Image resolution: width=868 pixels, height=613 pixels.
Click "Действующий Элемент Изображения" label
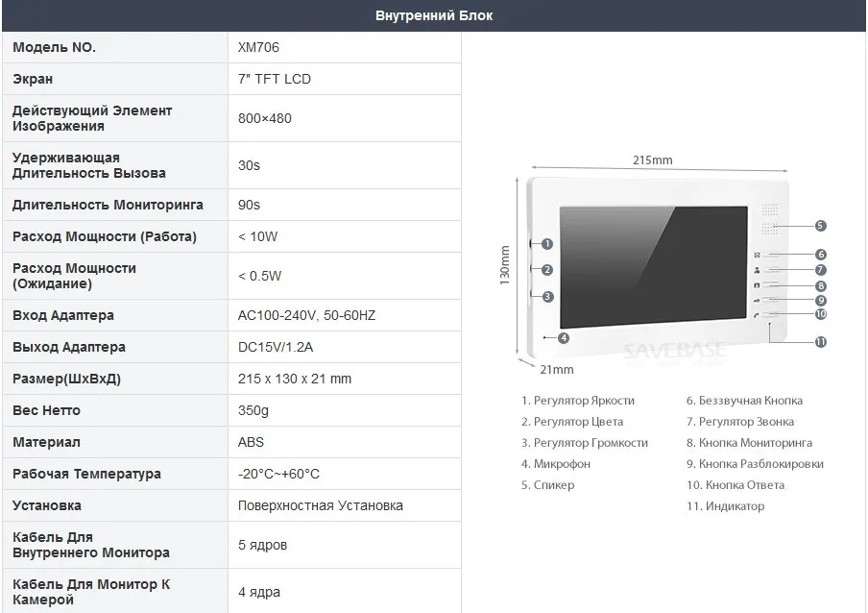pyautogui.click(x=92, y=118)
